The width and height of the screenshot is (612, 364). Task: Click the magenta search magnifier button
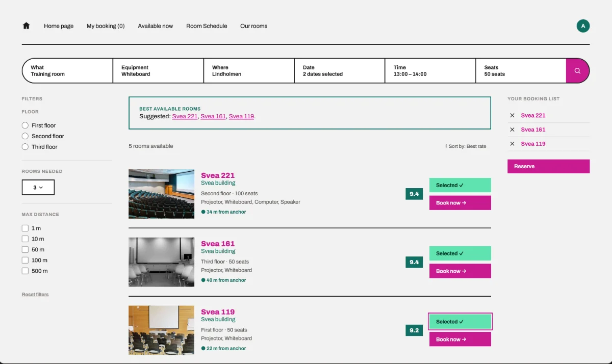click(x=577, y=71)
